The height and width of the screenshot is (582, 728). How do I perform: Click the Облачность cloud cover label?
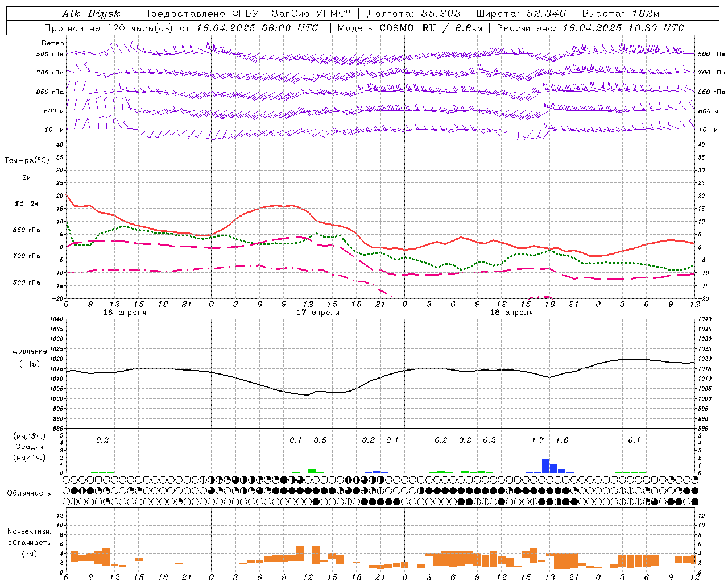[x=29, y=493]
